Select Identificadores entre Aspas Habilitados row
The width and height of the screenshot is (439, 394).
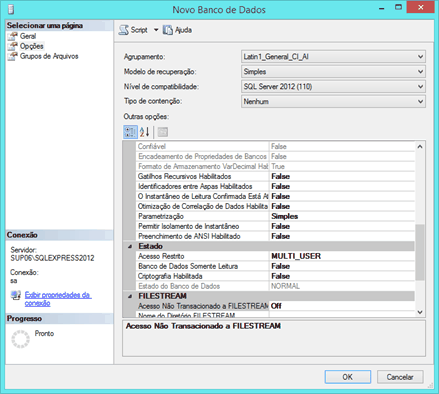click(x=275, y=186)
